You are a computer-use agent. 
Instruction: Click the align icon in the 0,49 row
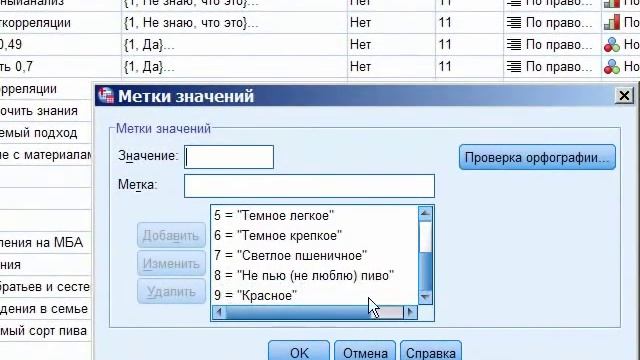point(514,44)
